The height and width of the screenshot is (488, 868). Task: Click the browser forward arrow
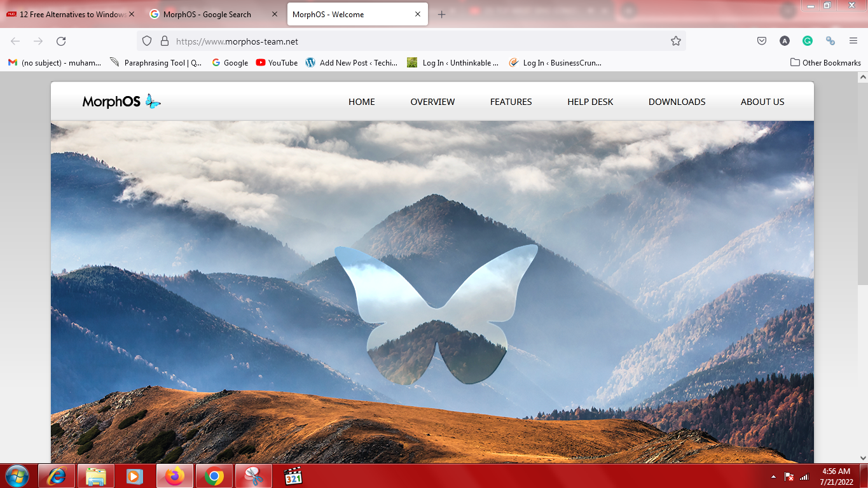click(x=38, y=41)
